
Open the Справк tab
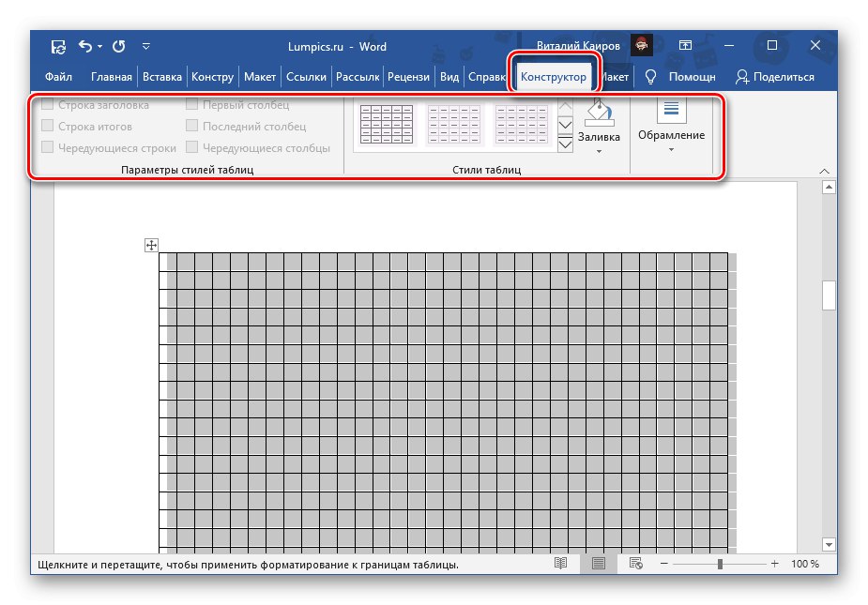pos(487,77)
